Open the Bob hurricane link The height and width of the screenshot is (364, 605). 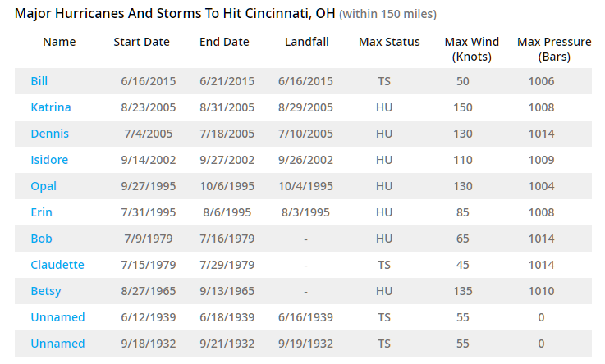click(x=41, y=239)
